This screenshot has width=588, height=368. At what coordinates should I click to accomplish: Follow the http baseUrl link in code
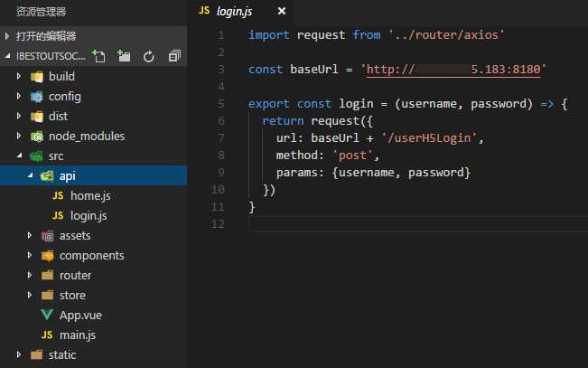click(453, 70)
